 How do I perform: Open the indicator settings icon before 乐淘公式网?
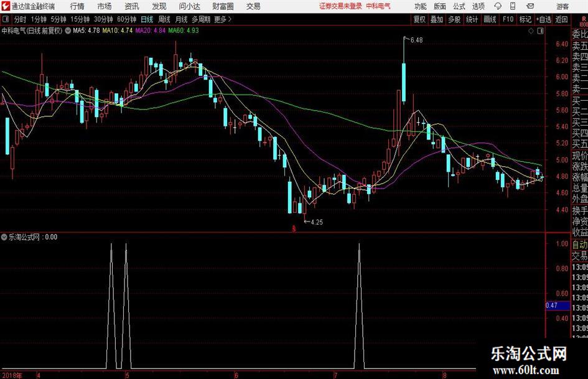point(4,237)
